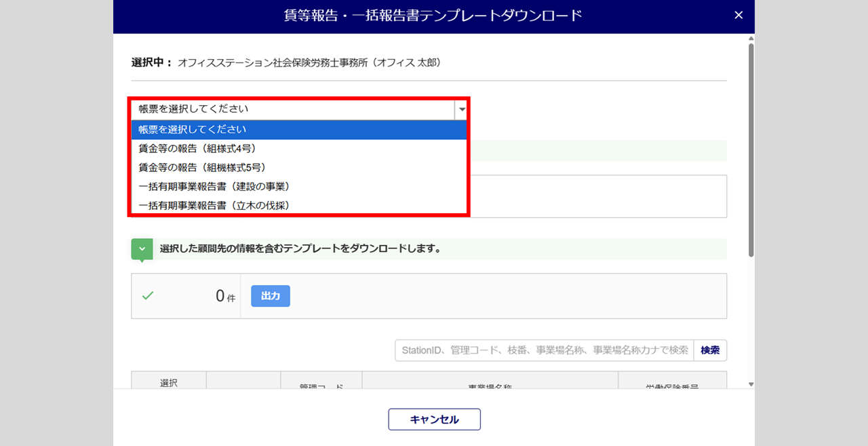Click the 検索 search button
The width and height of the screenshot is (868, 446).
tap(710, 350)
